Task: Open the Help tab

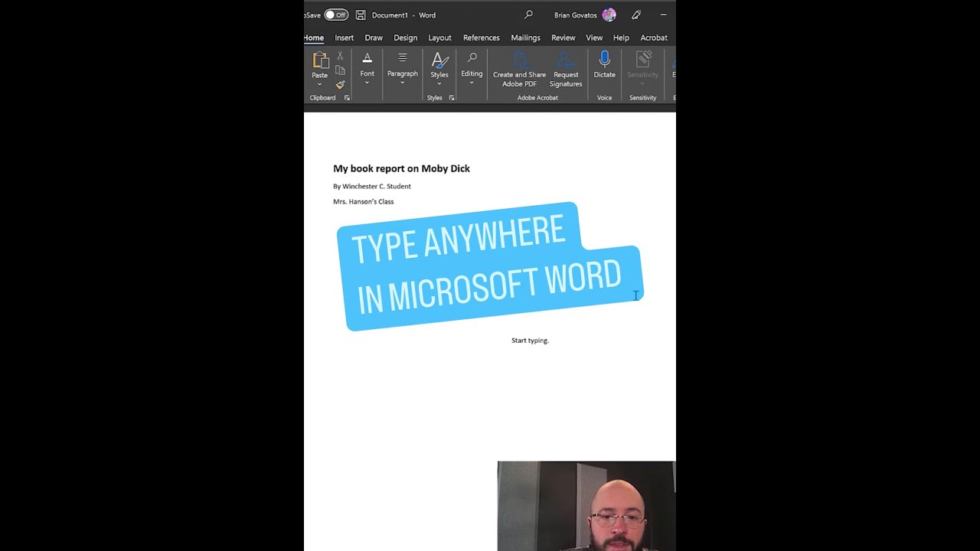Action: tap(621, 37)
